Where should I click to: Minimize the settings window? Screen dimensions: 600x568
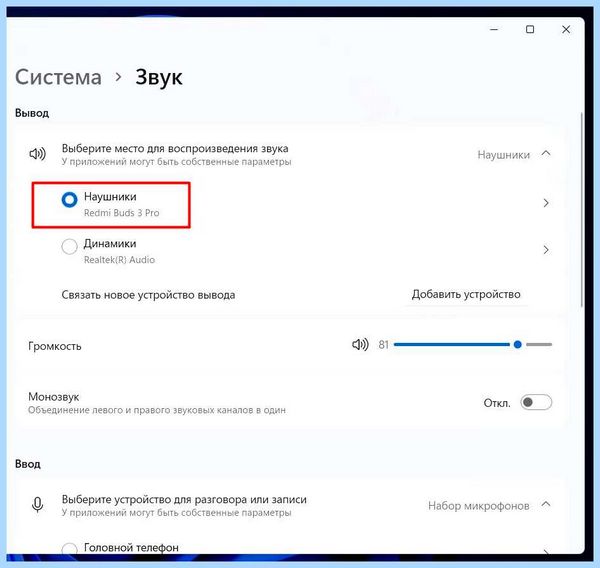pos(494,29)
